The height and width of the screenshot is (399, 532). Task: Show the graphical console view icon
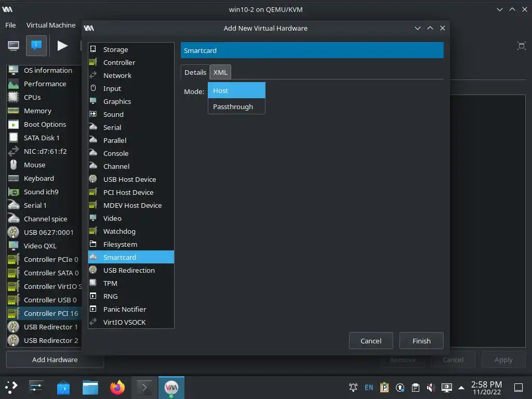point(14,46)
